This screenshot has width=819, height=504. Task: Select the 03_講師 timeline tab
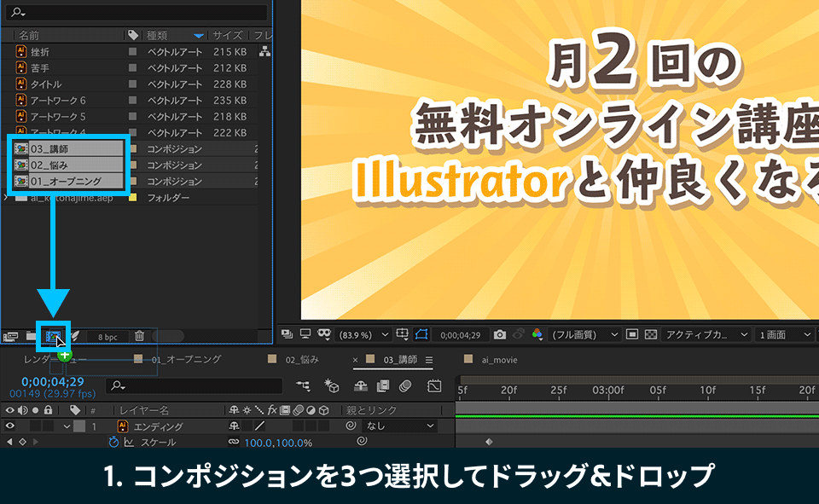[x=400, y=359]
